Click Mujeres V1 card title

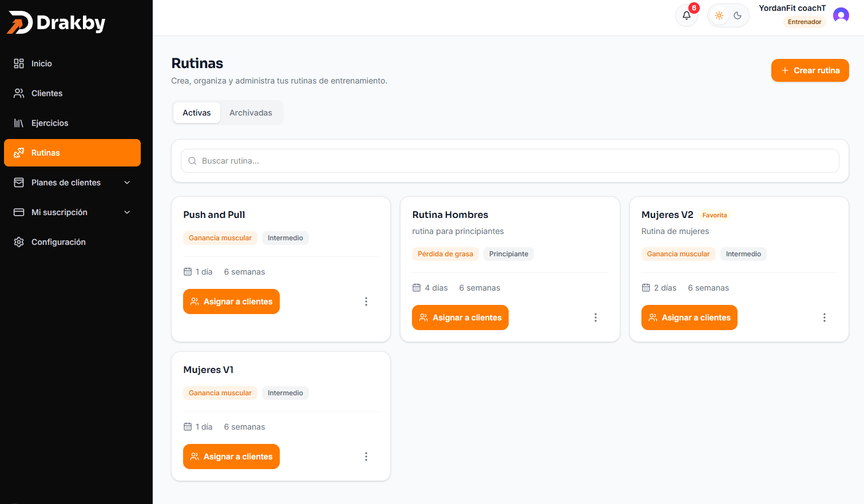tap(208, 370)
